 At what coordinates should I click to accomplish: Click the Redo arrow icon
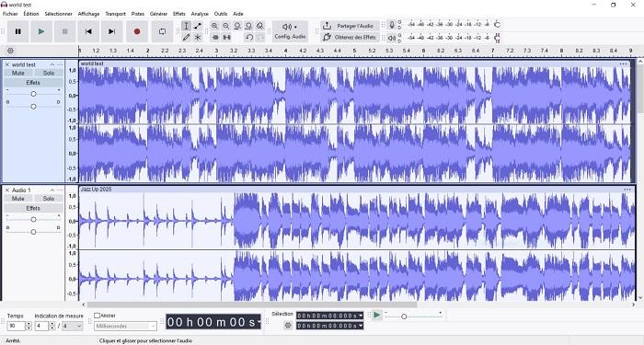point(260,38)
